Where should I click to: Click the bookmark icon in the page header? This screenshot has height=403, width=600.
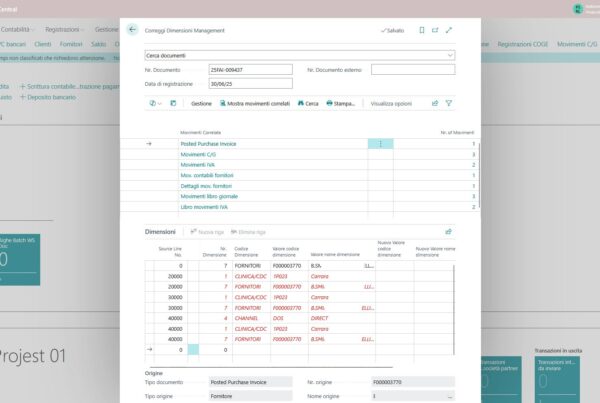pos(421,30)
